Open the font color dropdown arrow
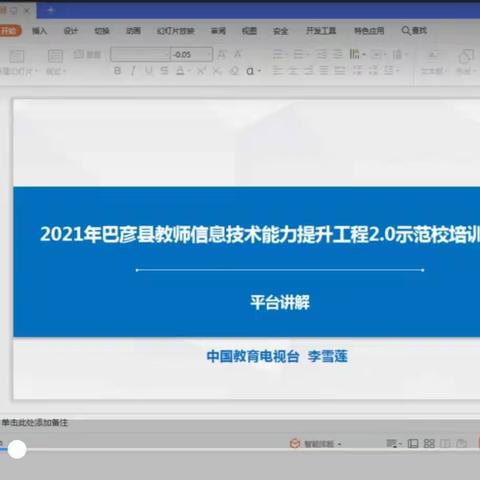The width and height of the screenshot is (480, 480). [189, 71]
